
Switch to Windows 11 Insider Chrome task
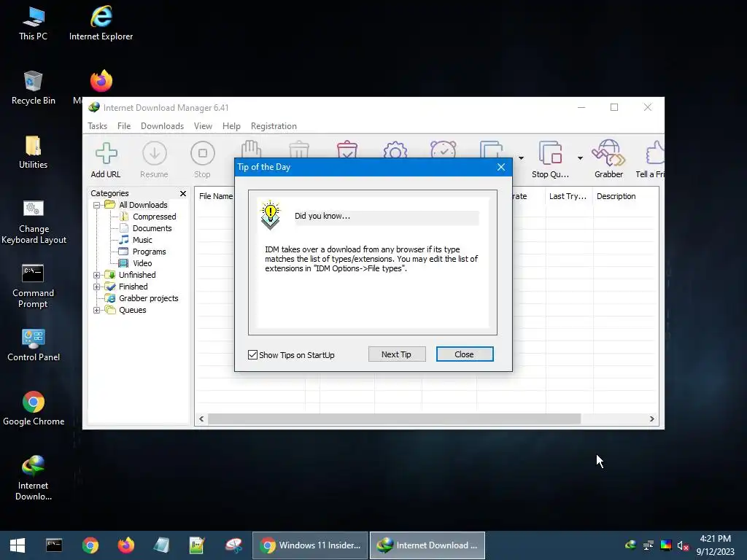pyautogui.click(x=310, y=545)
